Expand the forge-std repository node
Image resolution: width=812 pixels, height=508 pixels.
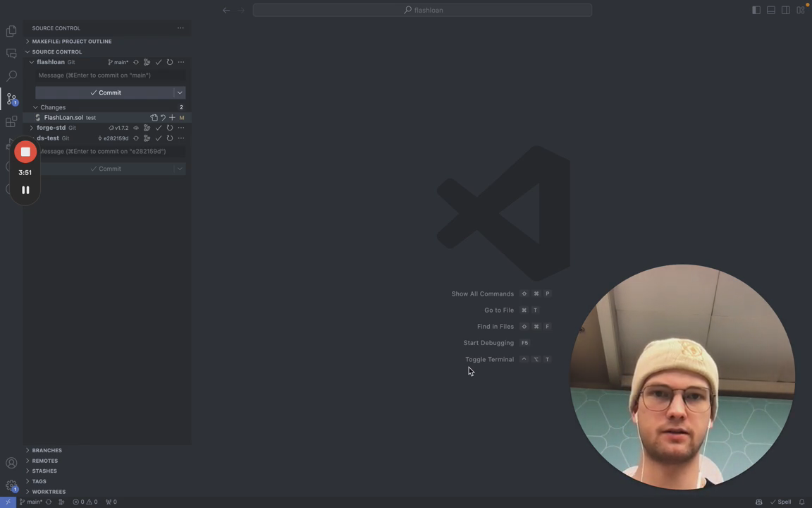point(32,128)
